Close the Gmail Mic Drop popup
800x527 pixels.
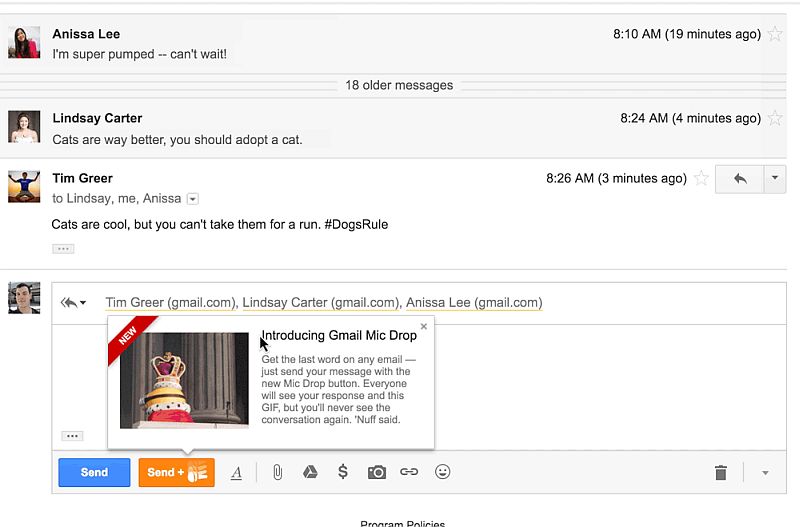point(424,326)
